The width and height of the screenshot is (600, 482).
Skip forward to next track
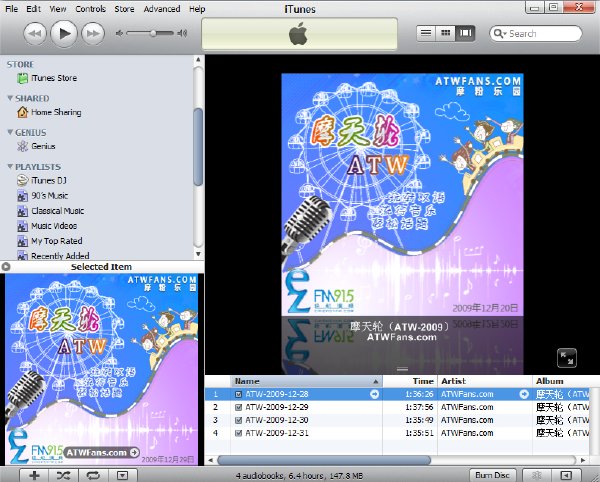tap(93, 34)
